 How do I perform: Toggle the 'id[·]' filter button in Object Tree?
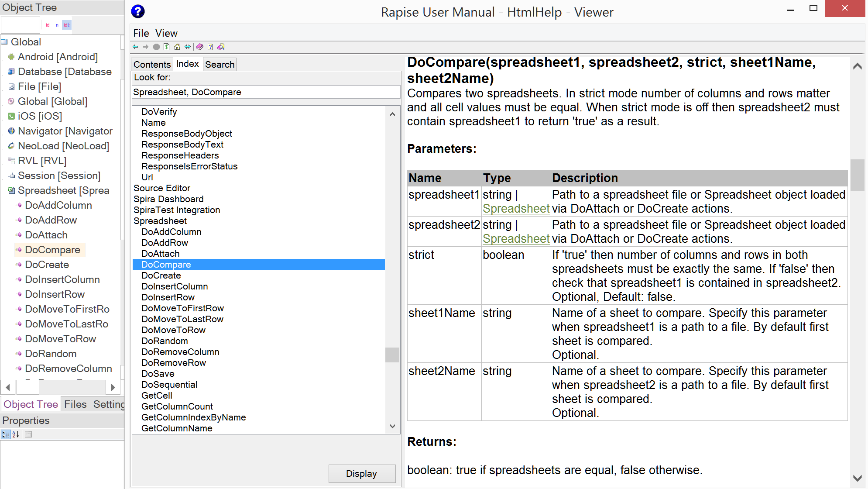pyautogui.click(x=67, y=25)
